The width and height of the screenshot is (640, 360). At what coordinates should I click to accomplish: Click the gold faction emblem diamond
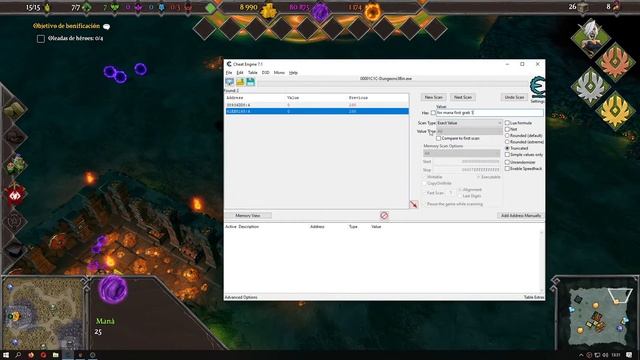(x=615, y=110)
